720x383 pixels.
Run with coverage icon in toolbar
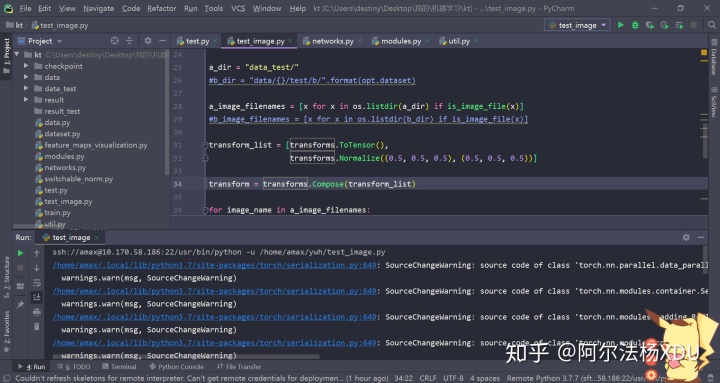pos(650,25)
